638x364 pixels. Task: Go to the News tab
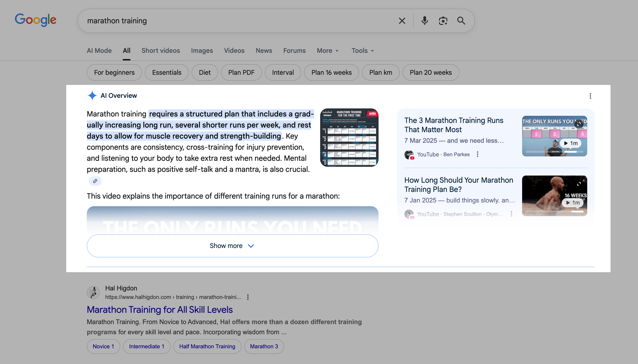coord(264,51)
